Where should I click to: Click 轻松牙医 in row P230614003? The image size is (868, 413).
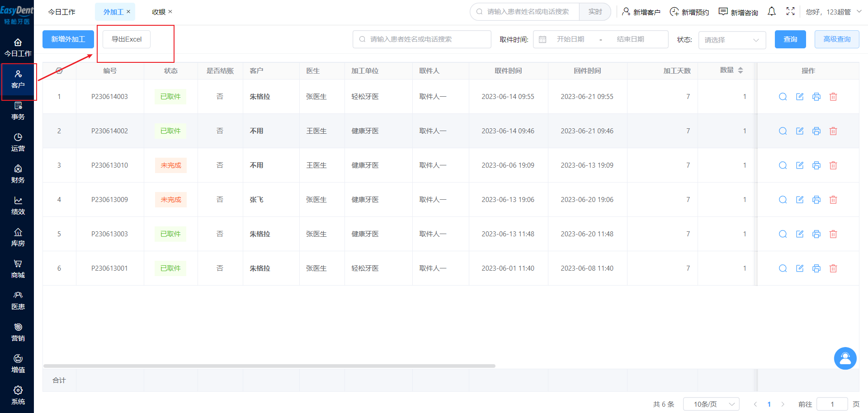(x=365, y=97)
